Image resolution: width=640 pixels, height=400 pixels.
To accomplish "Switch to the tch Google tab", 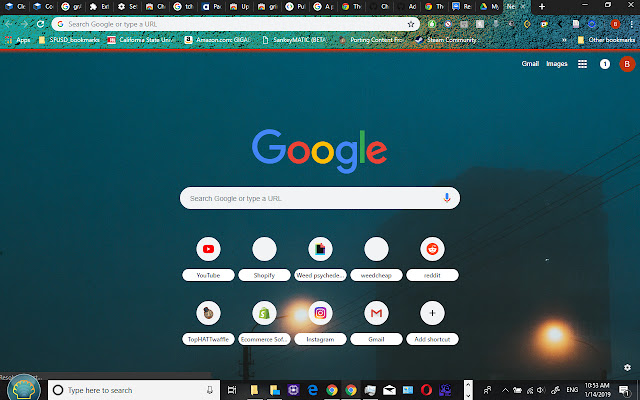I will [x=183, y=7].
